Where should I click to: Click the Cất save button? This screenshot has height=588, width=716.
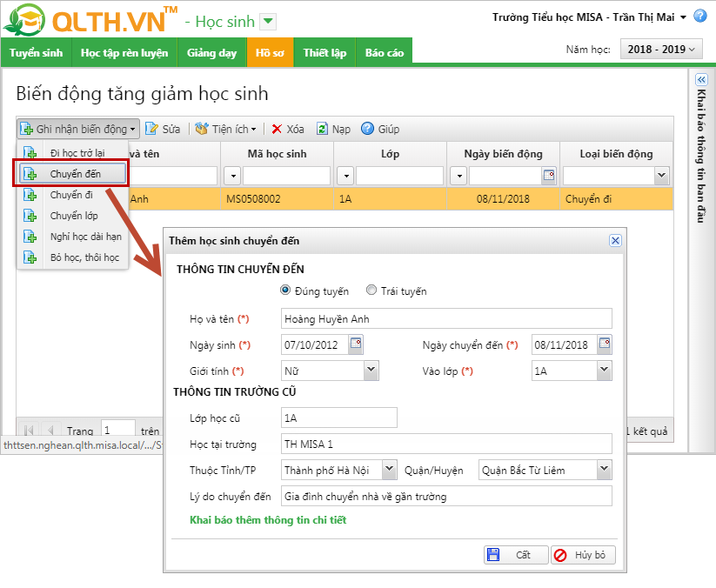(x=516, y=555)
